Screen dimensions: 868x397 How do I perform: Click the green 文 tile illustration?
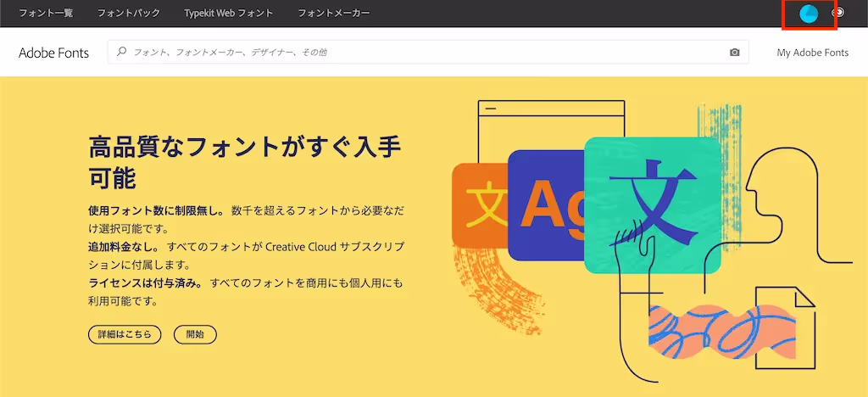[653, 205]
